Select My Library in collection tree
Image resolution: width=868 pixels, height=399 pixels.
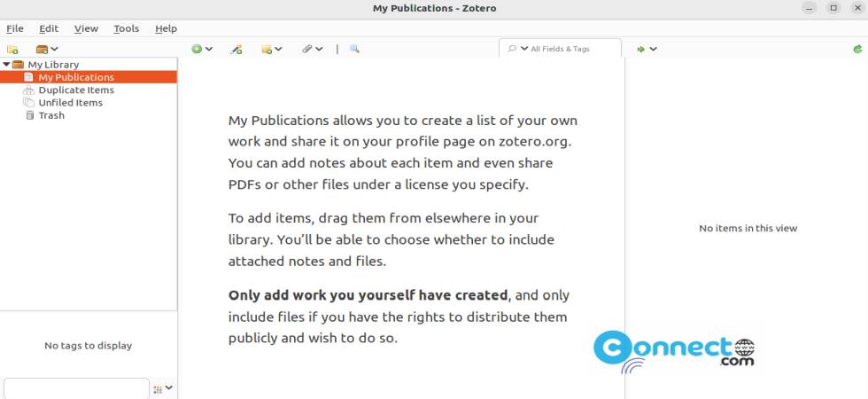53,64
